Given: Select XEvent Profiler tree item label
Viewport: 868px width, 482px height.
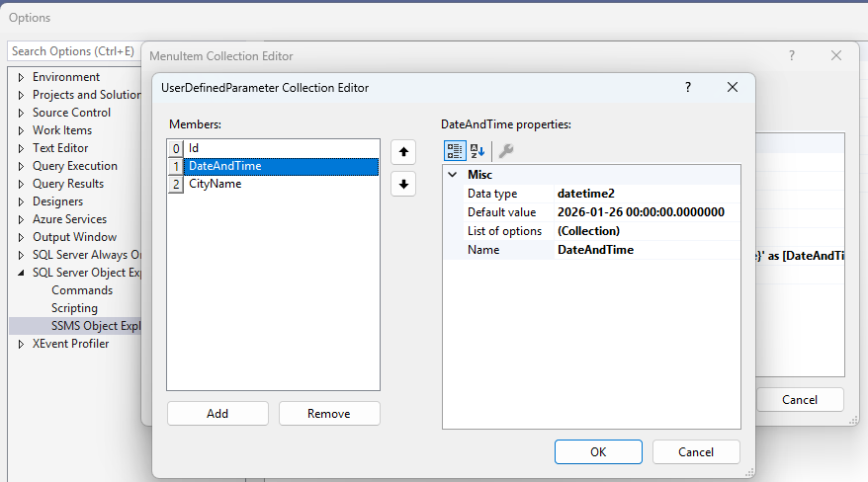Looking at the screenshot, I should click(70, 344).
